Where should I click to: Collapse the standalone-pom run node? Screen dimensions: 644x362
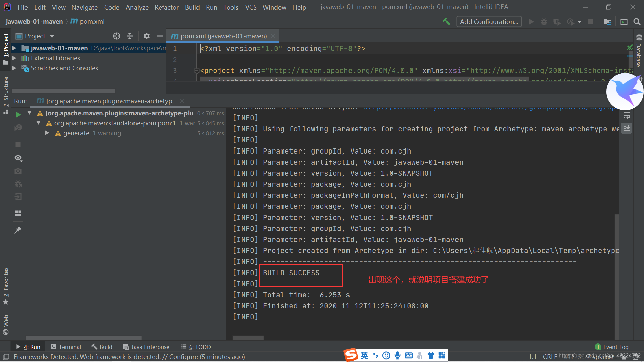point(39,123)
